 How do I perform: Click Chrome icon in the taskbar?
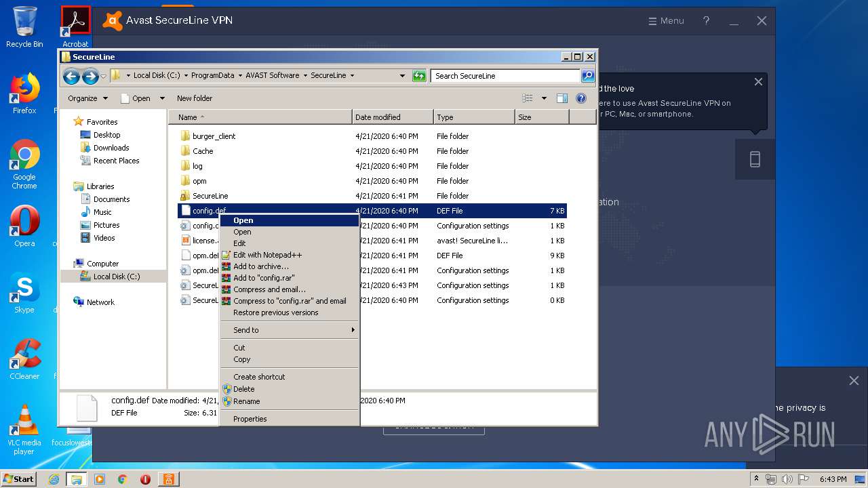point(123,479)
